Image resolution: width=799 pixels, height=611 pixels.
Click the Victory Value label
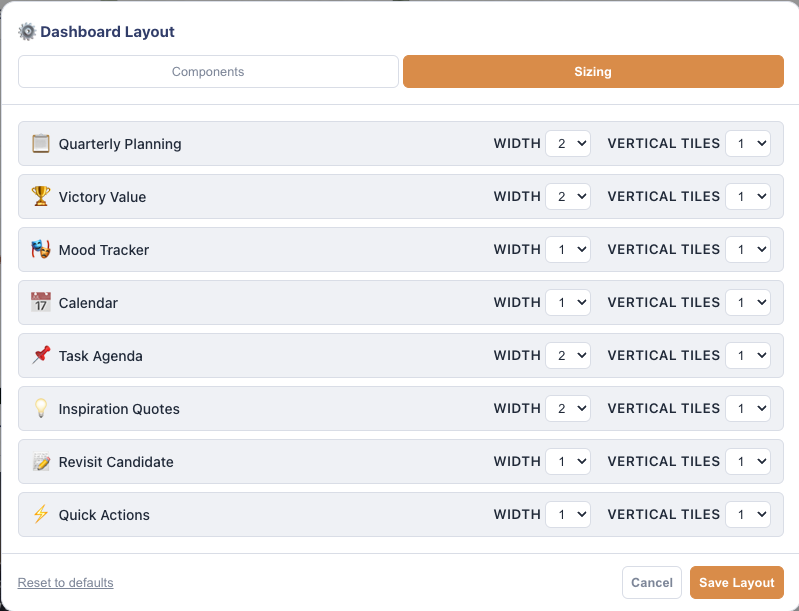(102, 197)
